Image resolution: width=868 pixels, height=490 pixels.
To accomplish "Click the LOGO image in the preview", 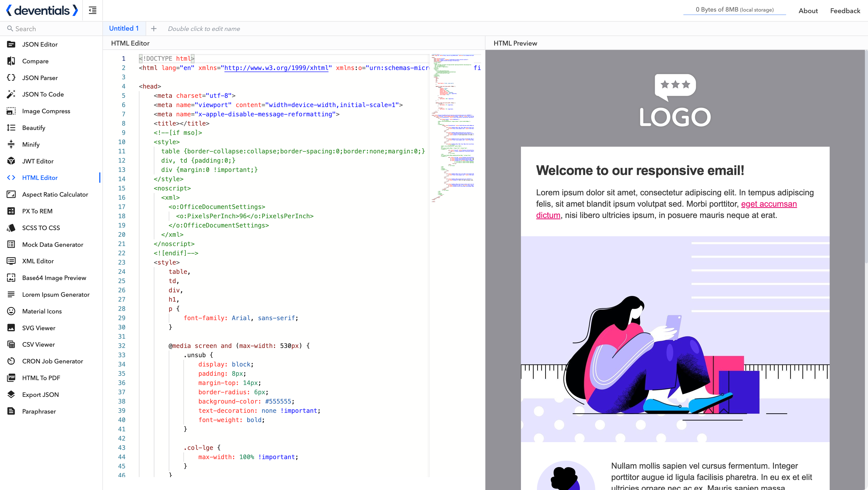I will point(675,100).
